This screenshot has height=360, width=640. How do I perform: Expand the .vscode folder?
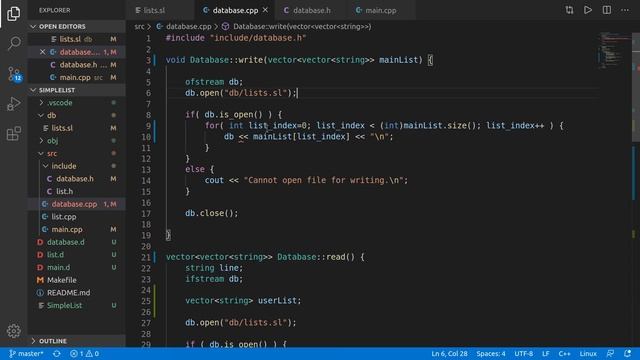76,103
